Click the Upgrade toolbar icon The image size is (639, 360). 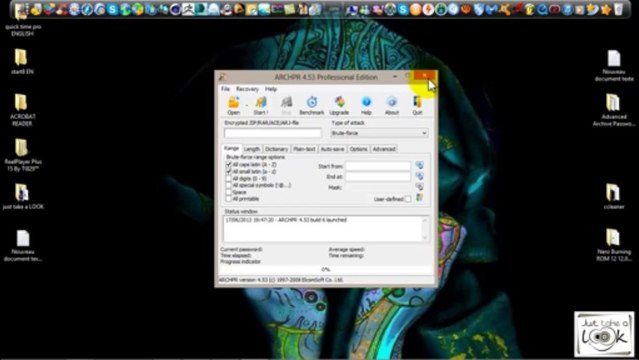pos(339,105)
